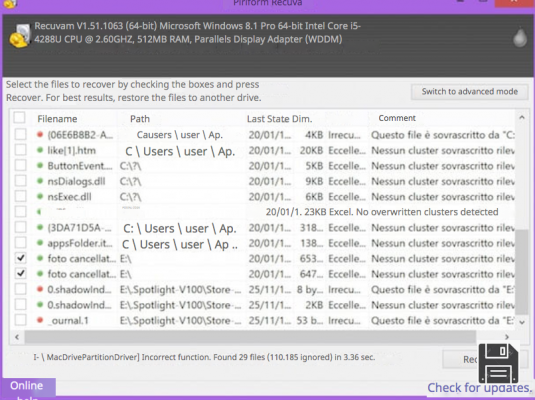Viewport: 535px width, 400px height.
Task: Click the horizontal scrollbar right arrow
Action: (x=507, y=337)
